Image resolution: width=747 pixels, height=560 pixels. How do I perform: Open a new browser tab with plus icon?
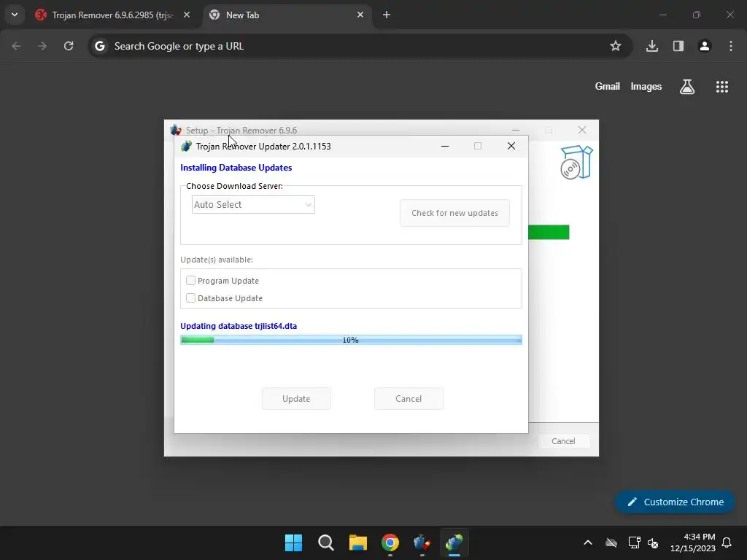coord(387,15)
